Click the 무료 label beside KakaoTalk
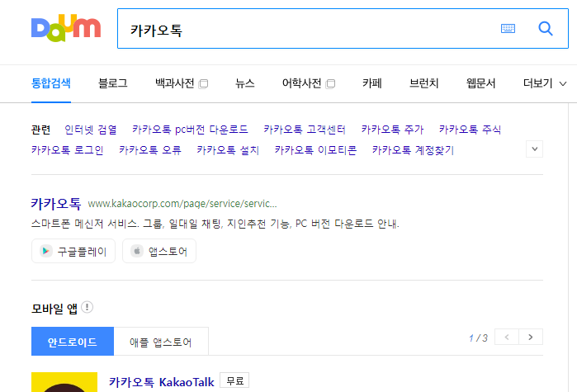Viewport: 577px width, 392px height. tap(234, 380)
